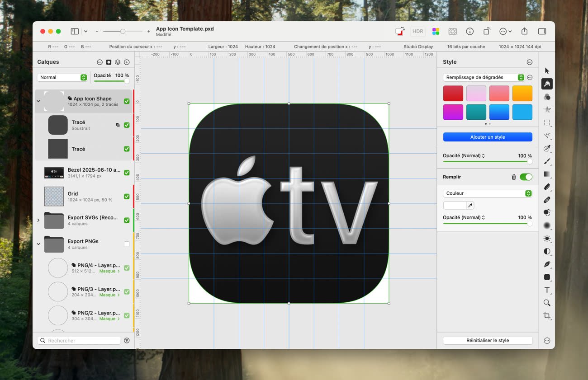Choose the orange gradient swatch
The image size is (588, 380).
pos(522,94)
